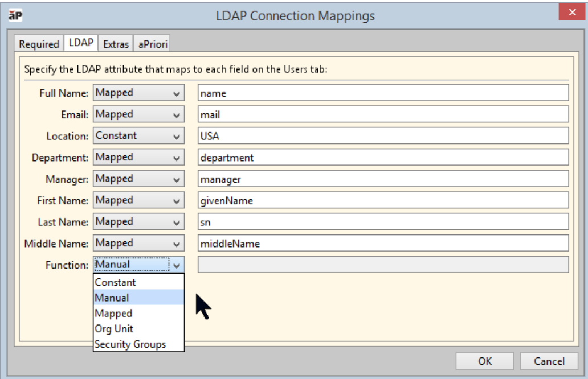Expand the Full Name mapping dropdown
Viewport: 588px width, 379px height.
[138, 93]
